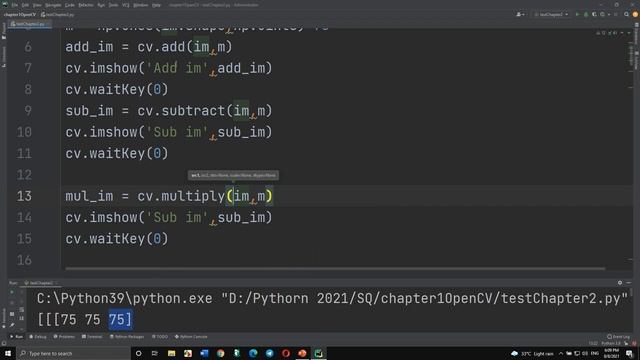640x360 pixels.
Task: Click the testChapter2 tab in Run panel
Action: click(x=41, y=283)
